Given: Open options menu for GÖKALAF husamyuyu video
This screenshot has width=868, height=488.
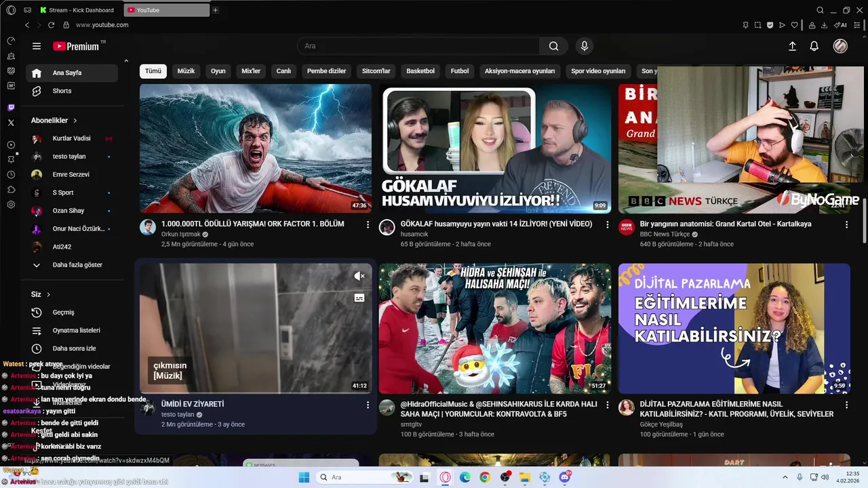Looking at the screenshot, I should click(608, 224).
